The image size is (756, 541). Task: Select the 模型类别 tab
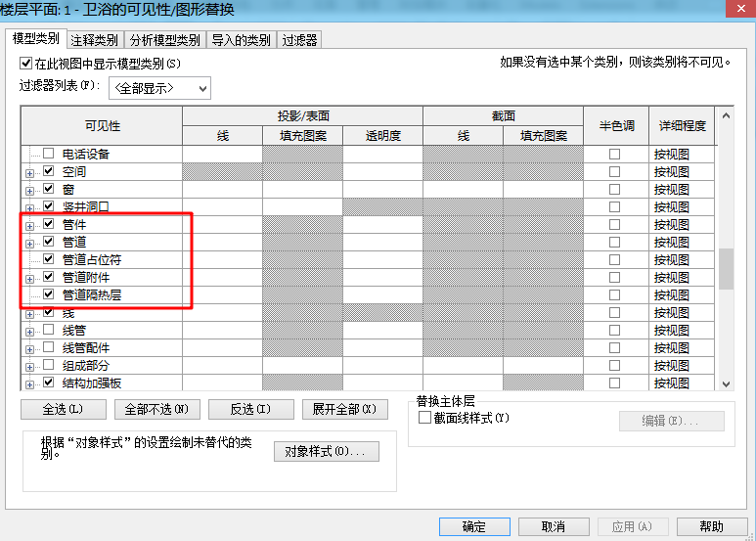pyautogui.click(x=35, y=38)
